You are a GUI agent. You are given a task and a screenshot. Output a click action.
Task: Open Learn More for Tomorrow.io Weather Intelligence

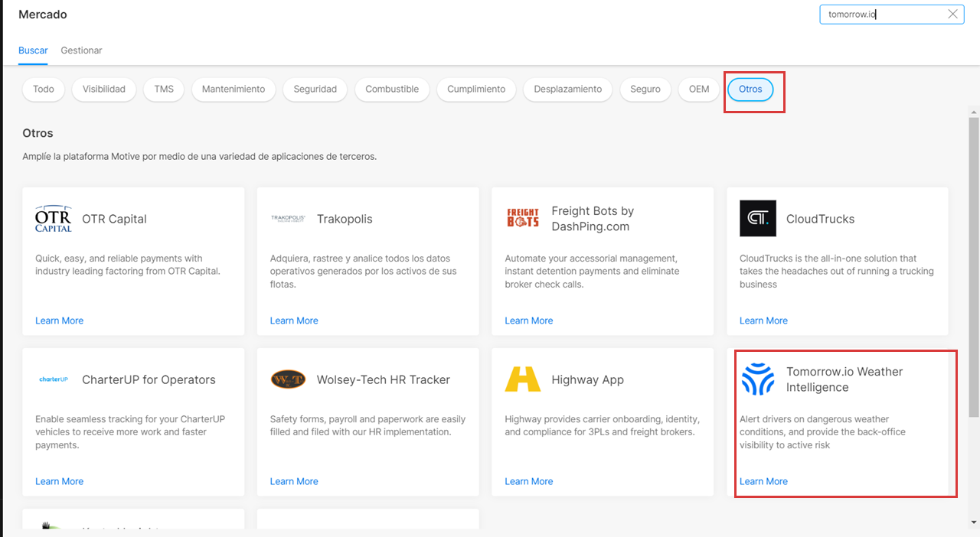tap(763, 481)
